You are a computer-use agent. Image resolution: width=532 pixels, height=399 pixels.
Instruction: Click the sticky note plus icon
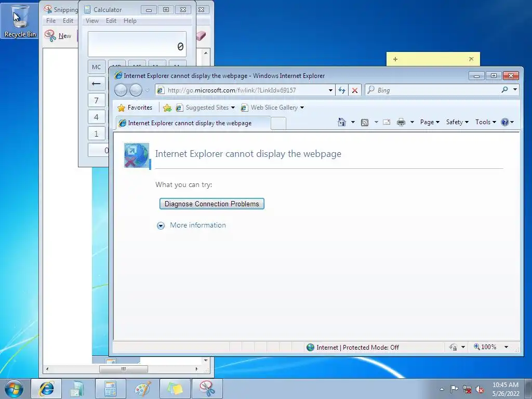(395, 59)
